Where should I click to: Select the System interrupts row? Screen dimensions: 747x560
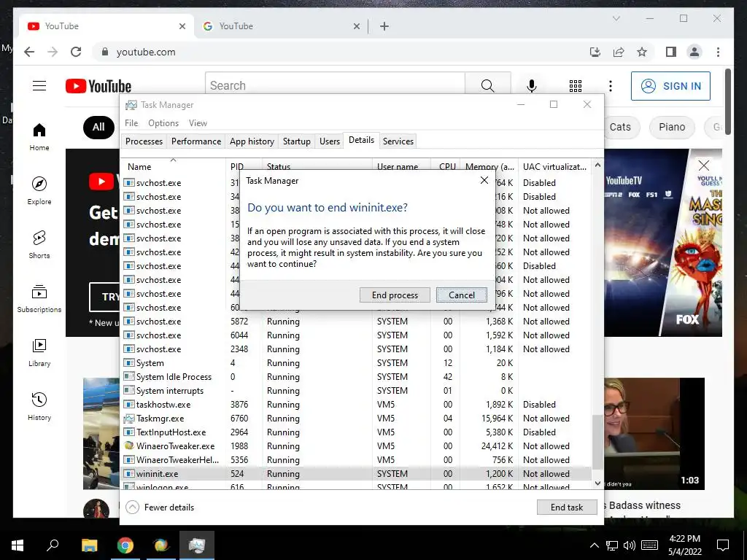click(356, 391)
